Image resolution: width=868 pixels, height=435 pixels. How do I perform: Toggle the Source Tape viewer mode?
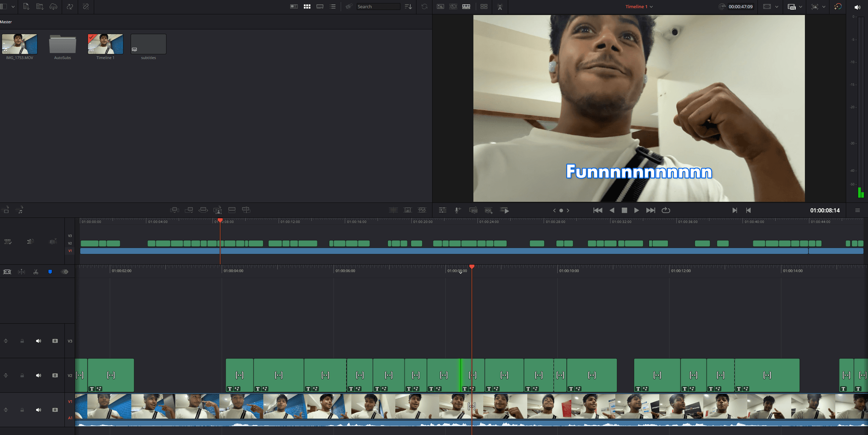(453, 6)
